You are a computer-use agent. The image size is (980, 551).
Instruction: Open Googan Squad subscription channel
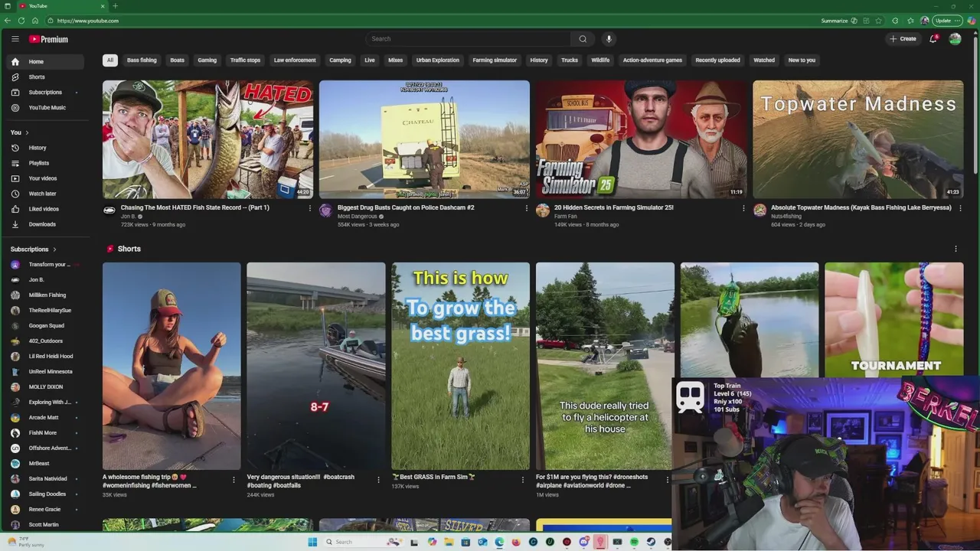click(45, 325)
